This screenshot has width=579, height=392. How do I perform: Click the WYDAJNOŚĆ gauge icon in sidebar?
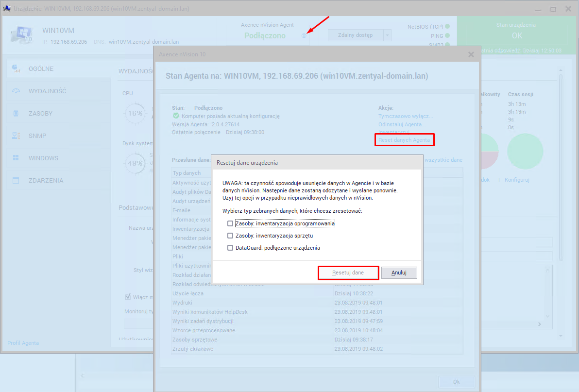click(x=16, y=91)
